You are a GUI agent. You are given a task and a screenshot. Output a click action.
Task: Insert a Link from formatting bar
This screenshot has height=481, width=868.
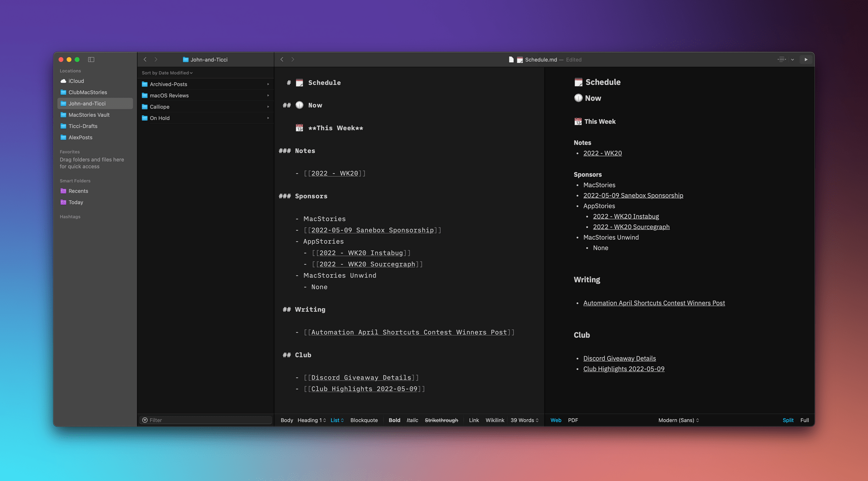pyautogui.click(x=474, y=420)
